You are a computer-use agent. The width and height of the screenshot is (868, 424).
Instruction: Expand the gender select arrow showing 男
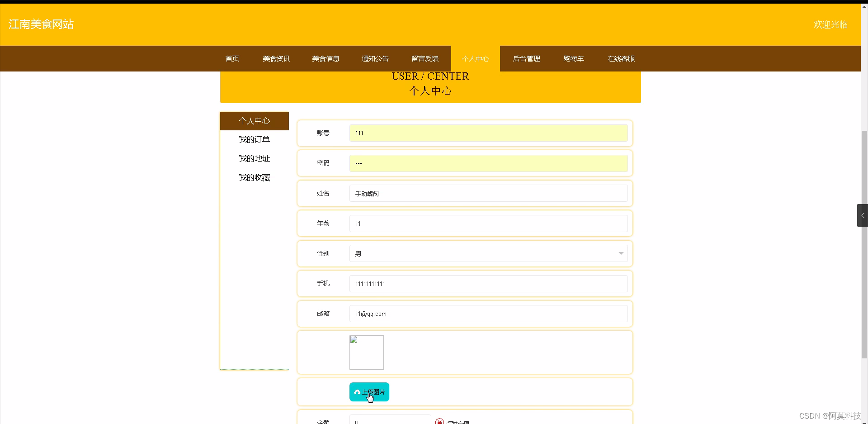621,253
